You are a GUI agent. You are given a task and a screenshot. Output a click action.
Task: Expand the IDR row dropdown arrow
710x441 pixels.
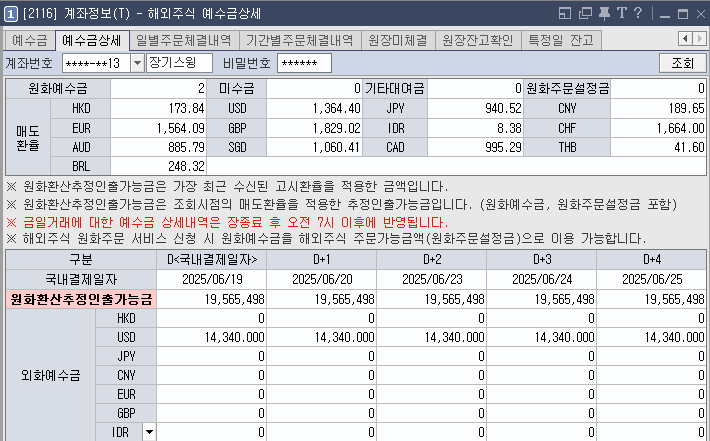tap(149, 432)
